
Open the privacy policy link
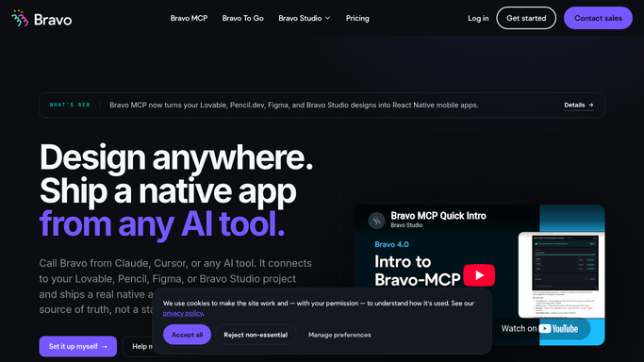[x=183, y=313]
